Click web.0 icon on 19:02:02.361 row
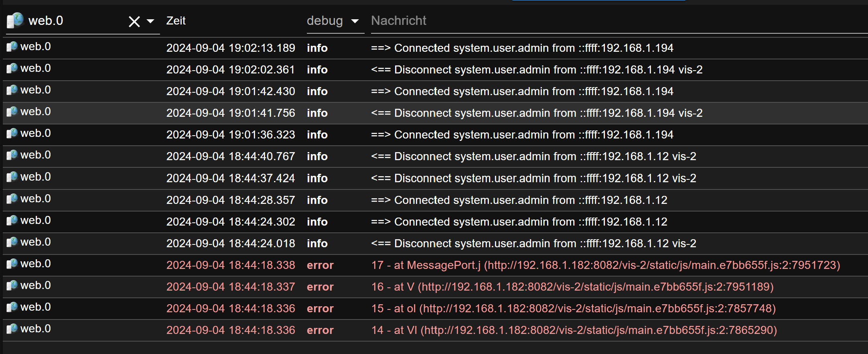Viewport: 868px width, 354px height. (x=12, y=69)
